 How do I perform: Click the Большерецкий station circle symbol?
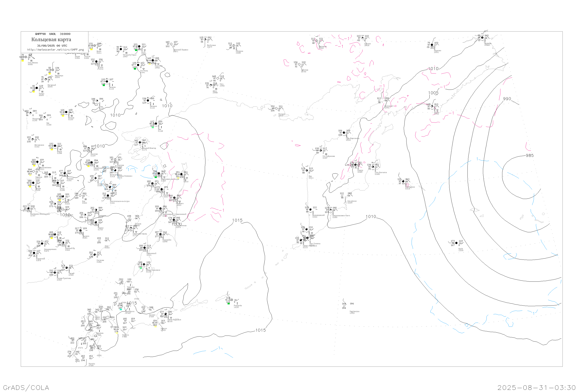click(x=310, y=210)
